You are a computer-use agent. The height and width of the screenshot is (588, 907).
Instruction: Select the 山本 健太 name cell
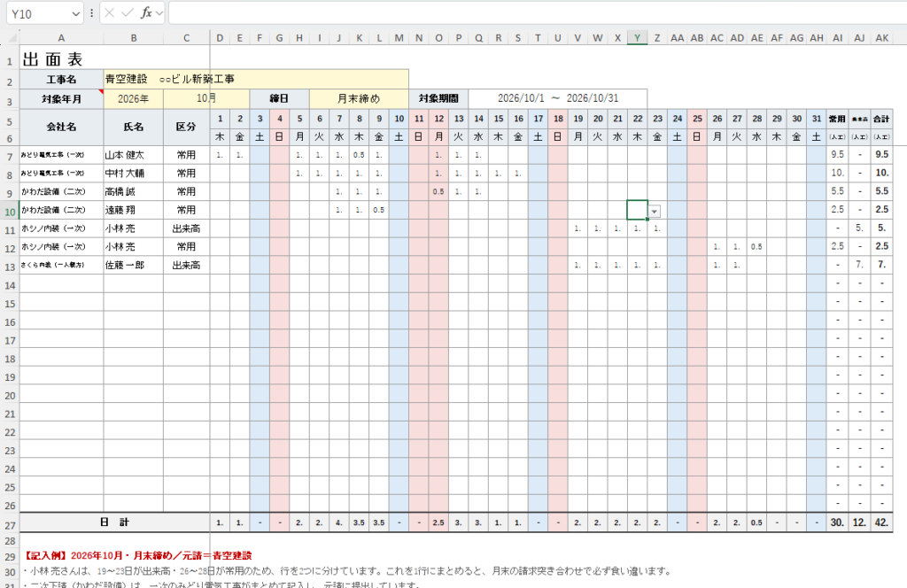coord(133,155)
